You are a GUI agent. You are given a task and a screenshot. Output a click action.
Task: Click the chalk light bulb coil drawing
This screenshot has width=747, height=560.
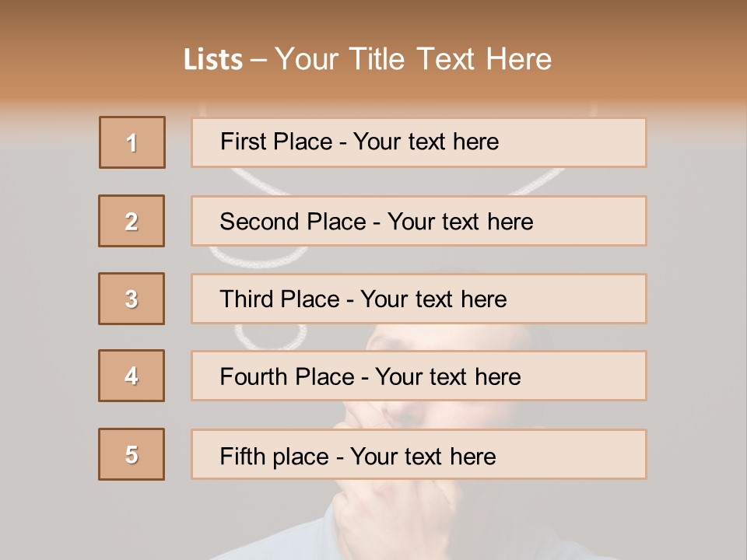[272, 334]
